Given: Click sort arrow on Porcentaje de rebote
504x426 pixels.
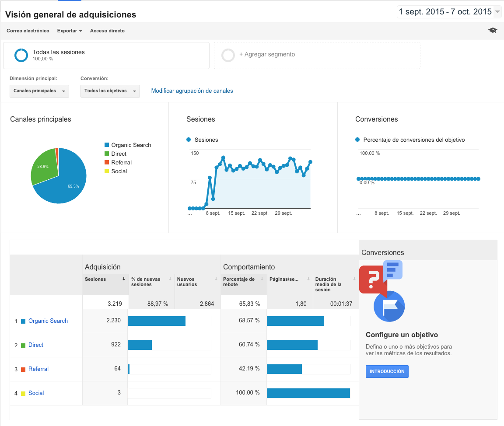Looking at the screenshot, I should [x=262, y=279].
